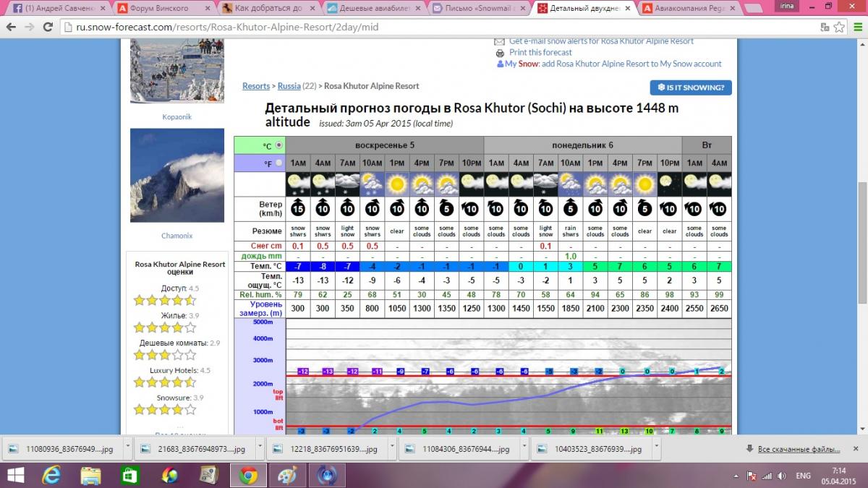Open the 12218 jpg downloaded file
The height and width of the screenshot is (488, 868).
pyautogui.click(x=325, y=448)
